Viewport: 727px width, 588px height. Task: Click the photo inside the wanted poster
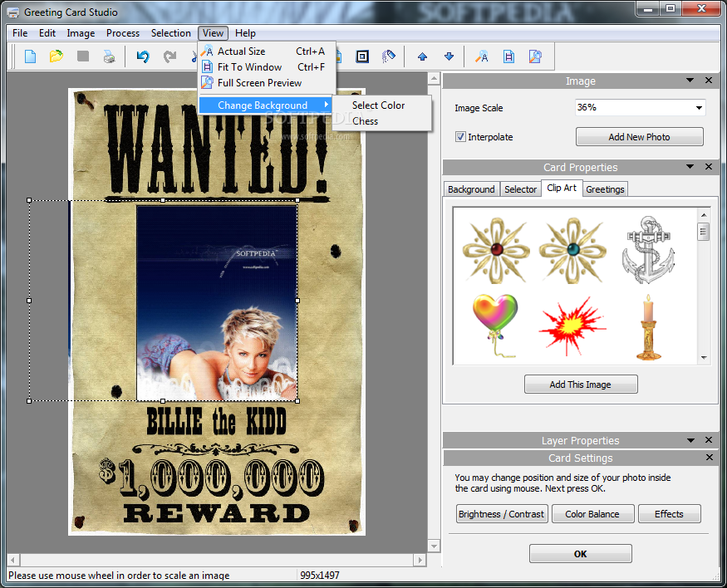(x=217, y=303)
